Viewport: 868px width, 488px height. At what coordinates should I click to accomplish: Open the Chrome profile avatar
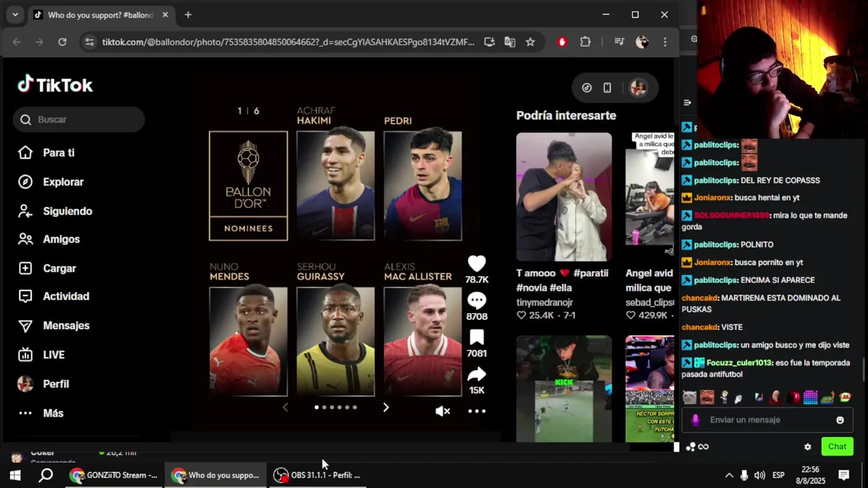(x=642, y=42)
